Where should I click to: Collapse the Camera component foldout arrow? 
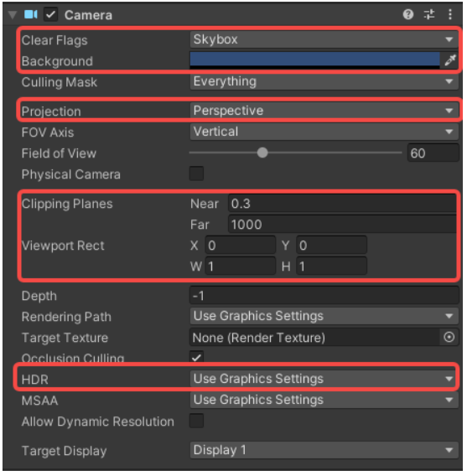pyautogui.click(x=13, y=14)
